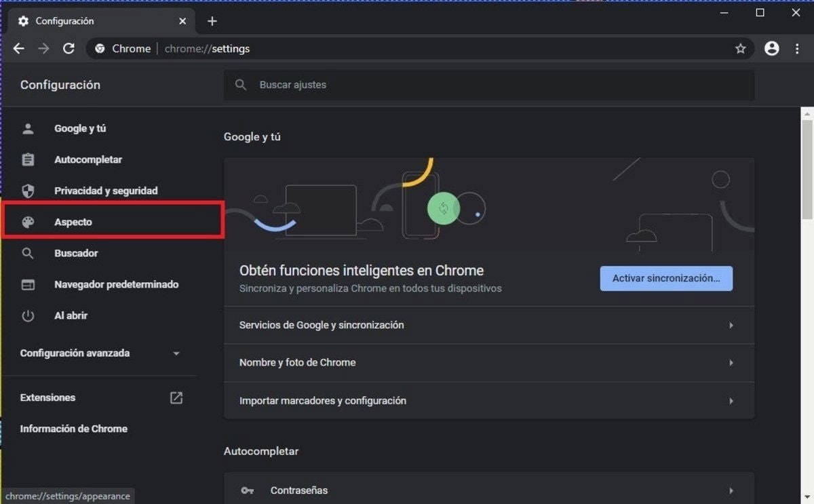Open Extensiones external link icon
Image resolution: width=814 pixels, height=504 pixels.
click(x=176, y=398)
